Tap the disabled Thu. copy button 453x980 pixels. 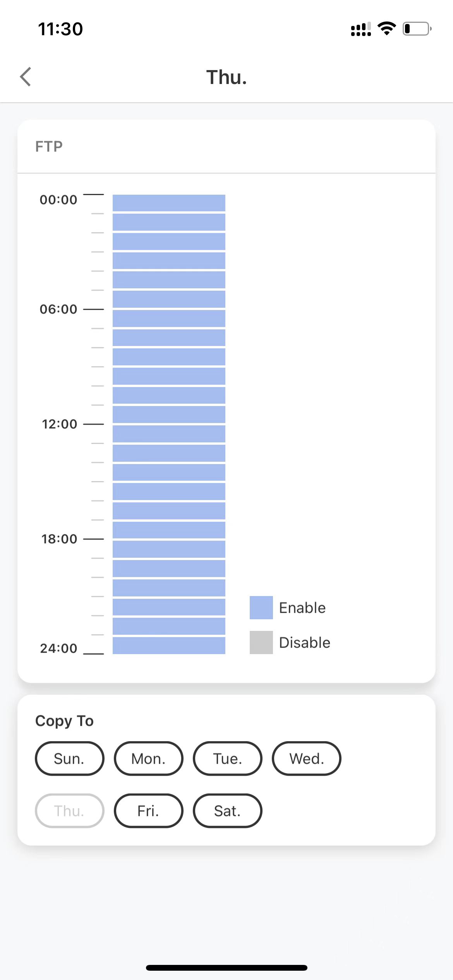(70, 811)
